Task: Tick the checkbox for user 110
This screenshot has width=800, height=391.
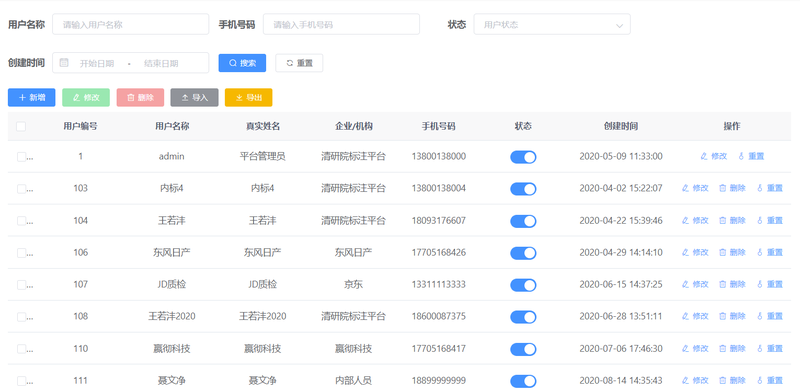Action: [21, 349]
